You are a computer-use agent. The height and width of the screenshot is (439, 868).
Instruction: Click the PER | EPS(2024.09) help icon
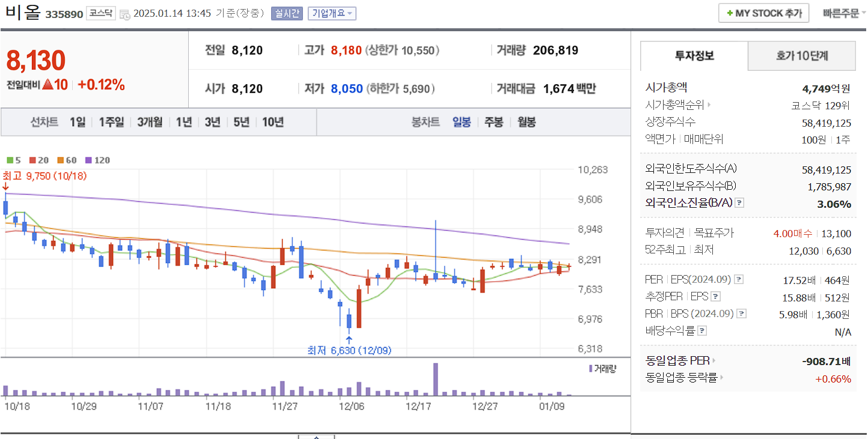738,280
